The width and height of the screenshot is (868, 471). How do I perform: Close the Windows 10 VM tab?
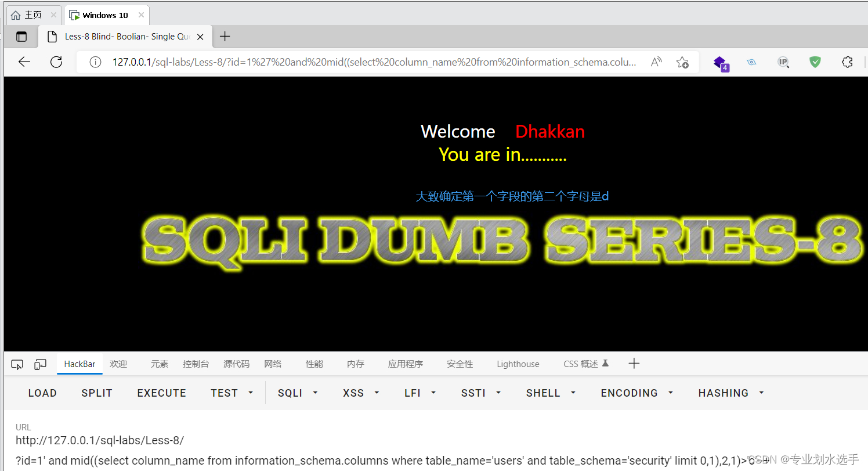coord(141,15)
